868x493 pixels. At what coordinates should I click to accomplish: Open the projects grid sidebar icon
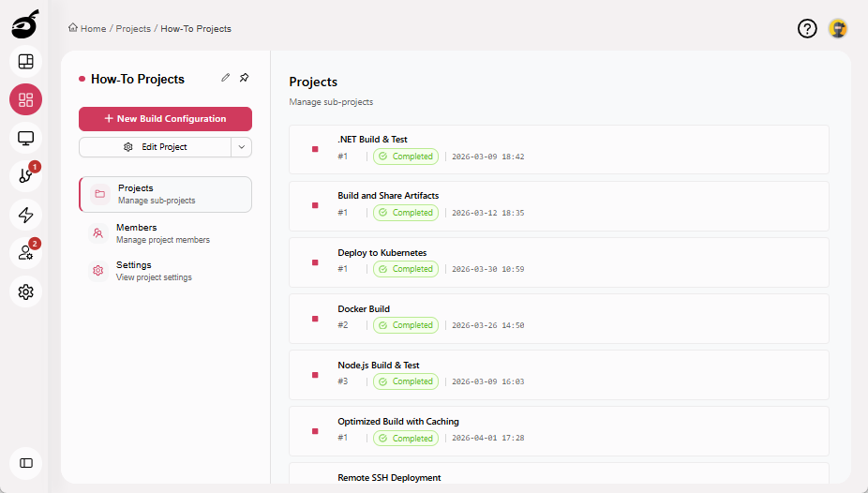tap(25, 99)
